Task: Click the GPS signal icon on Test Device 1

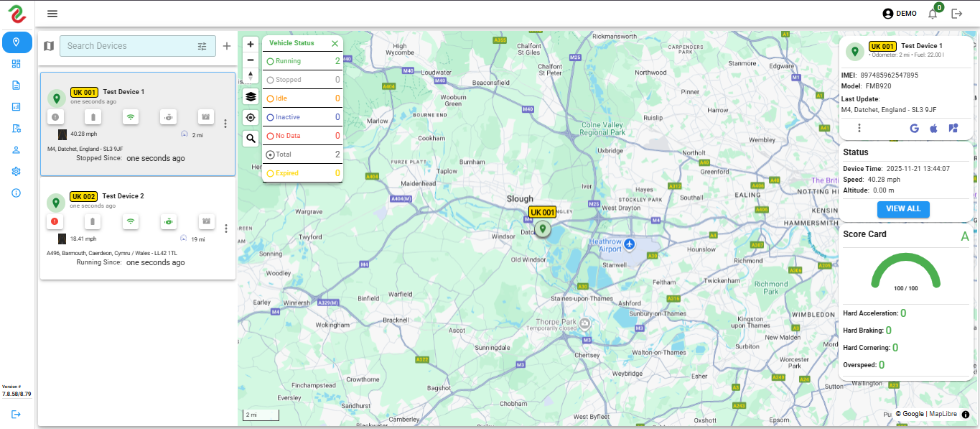Action: click(x=130, y=116)
